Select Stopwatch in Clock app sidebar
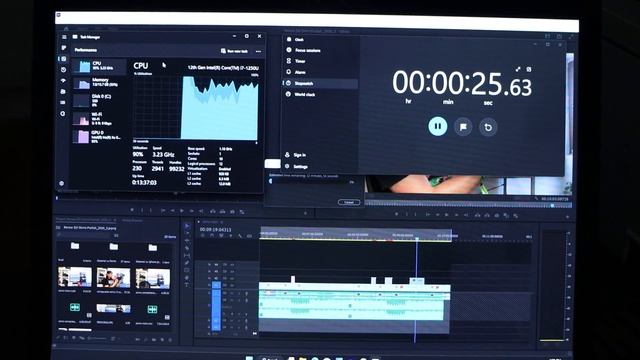The width and height of the screenshot is (640, 360). tap(320, 83)
